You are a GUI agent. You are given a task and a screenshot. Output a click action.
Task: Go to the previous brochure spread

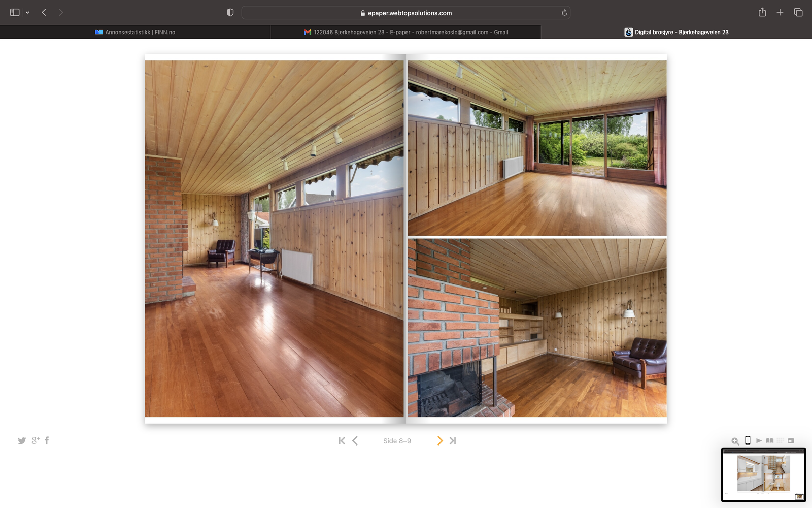(x=355, y=441)
